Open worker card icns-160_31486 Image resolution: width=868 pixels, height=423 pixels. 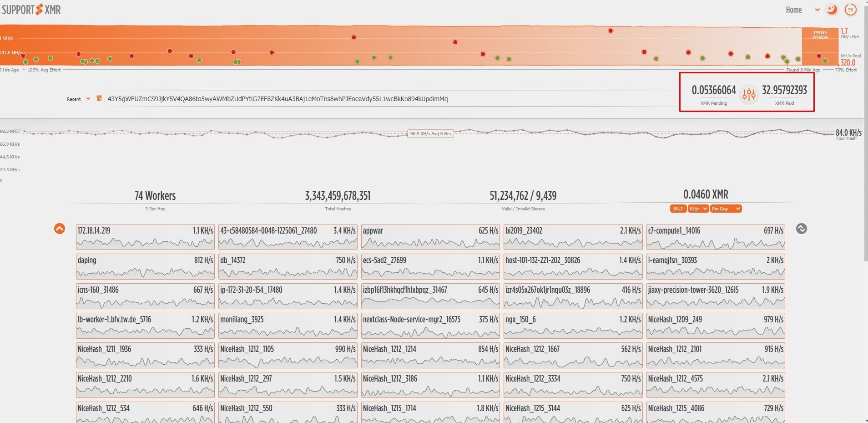tap(145, 296)
